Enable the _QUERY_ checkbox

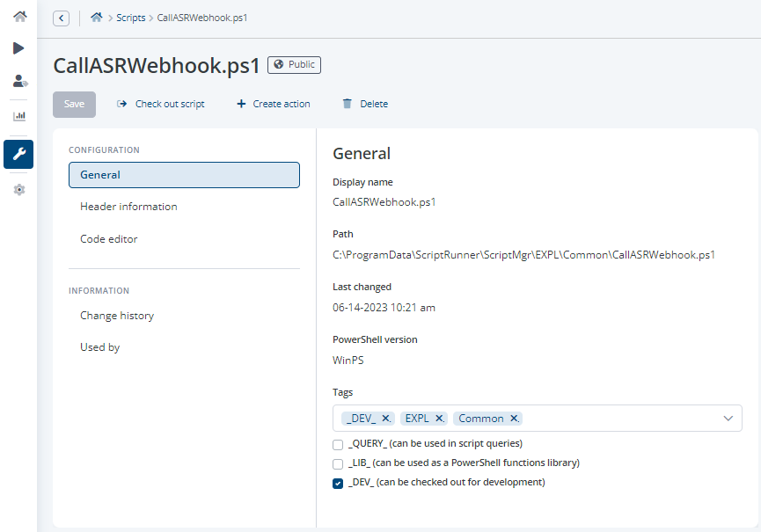pyautogui.click(x=338, y=444)
